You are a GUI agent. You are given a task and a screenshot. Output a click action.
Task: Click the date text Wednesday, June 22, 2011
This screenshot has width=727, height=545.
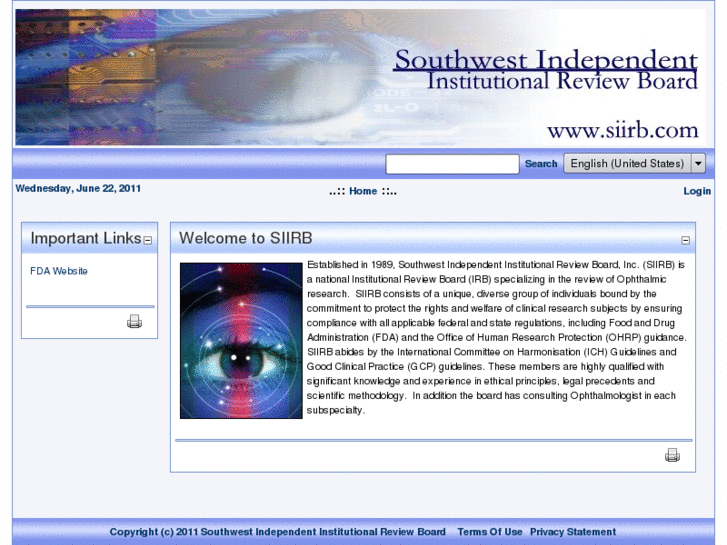point(78,188)
